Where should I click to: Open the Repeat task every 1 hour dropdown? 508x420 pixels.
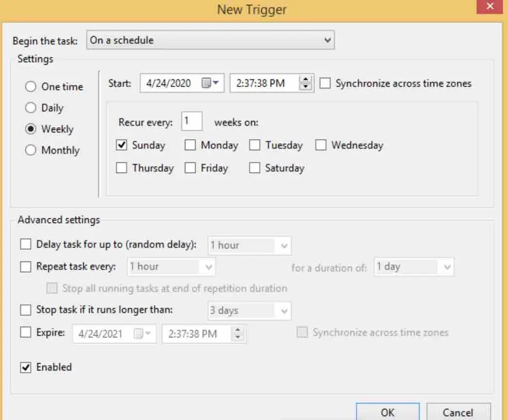click(x=171, y=267)
